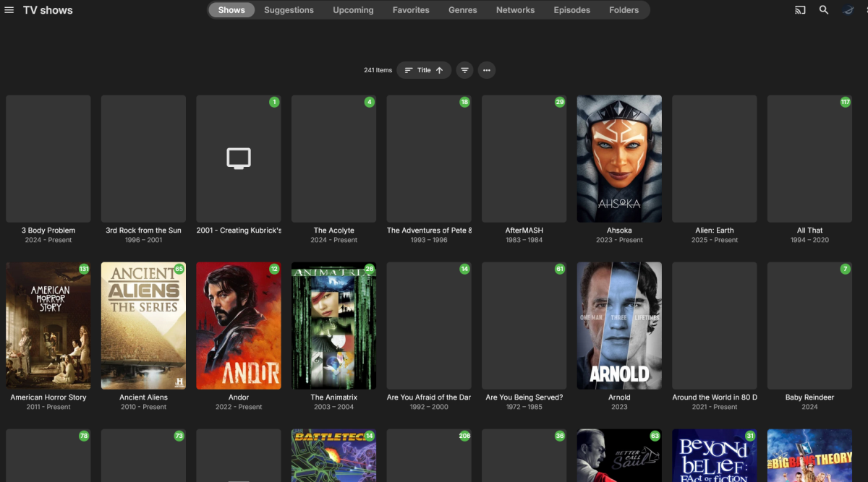The width and height of the screenshot is (868, 482).
Task: Click the 7 badge on Baby Reindeer
Action: click(x=845, y=269)
